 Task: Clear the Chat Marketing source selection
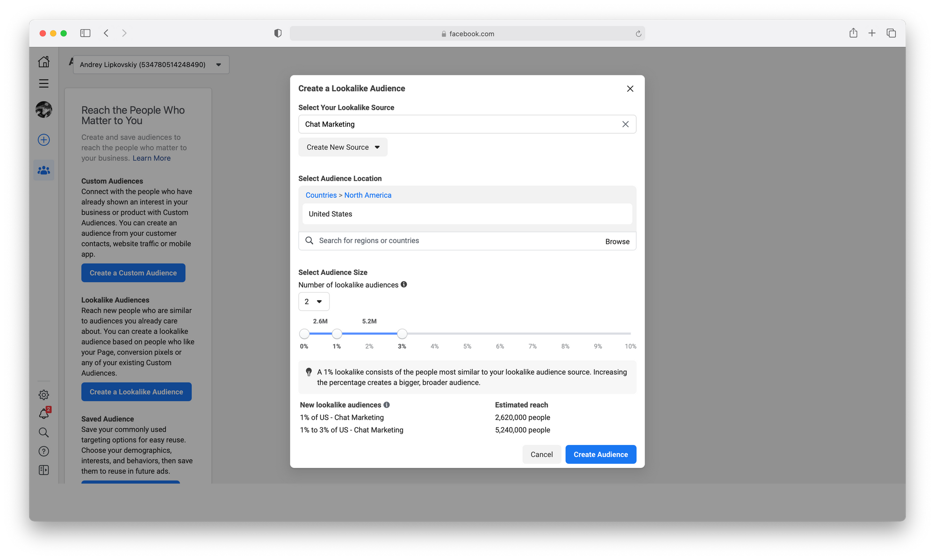click(625, 124)
